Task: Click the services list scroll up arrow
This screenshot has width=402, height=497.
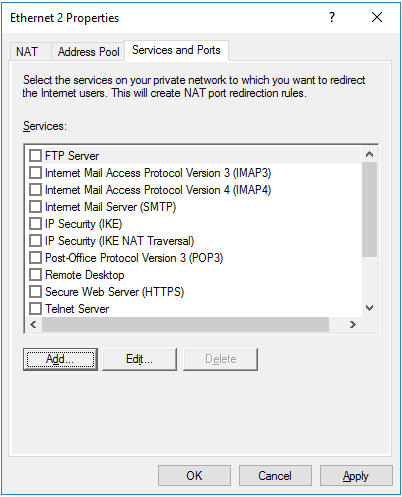Action: (x=369, y=155)
